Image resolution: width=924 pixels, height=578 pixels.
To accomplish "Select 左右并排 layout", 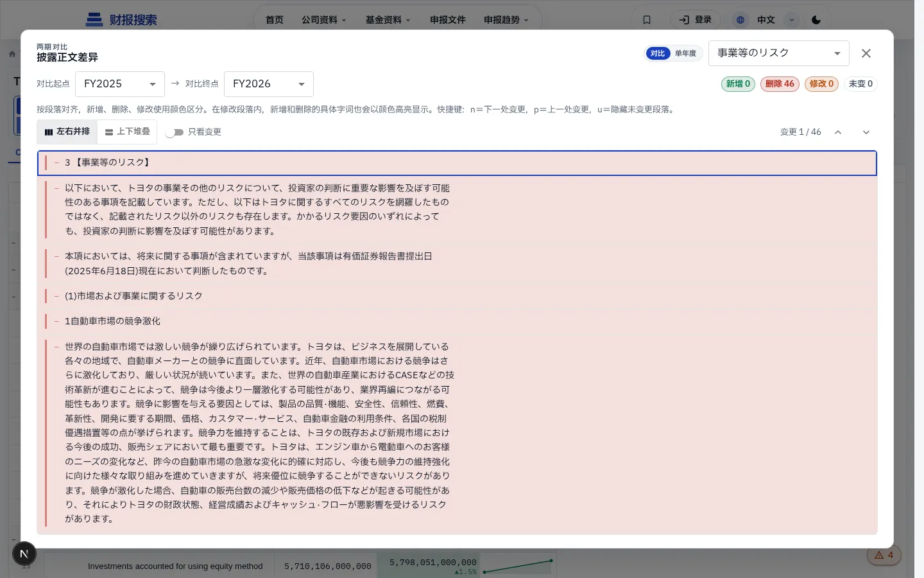I will (67, 132).
